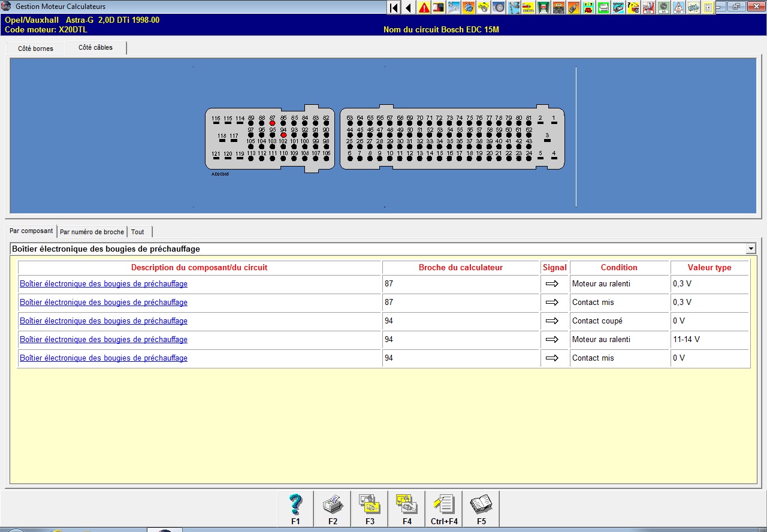The image size is (767, 532).
Task: Select the 0 V value in Contact coupé row
Action: coord(709,321)
